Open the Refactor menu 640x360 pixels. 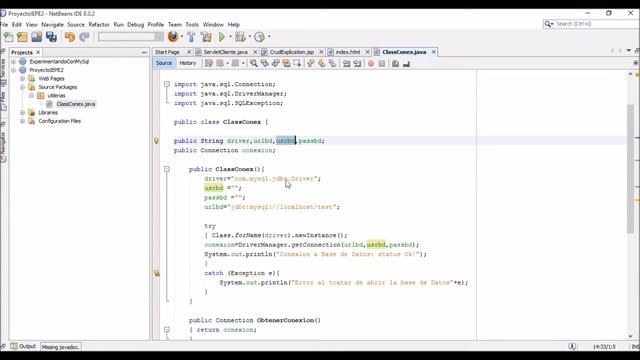point(99,24)
